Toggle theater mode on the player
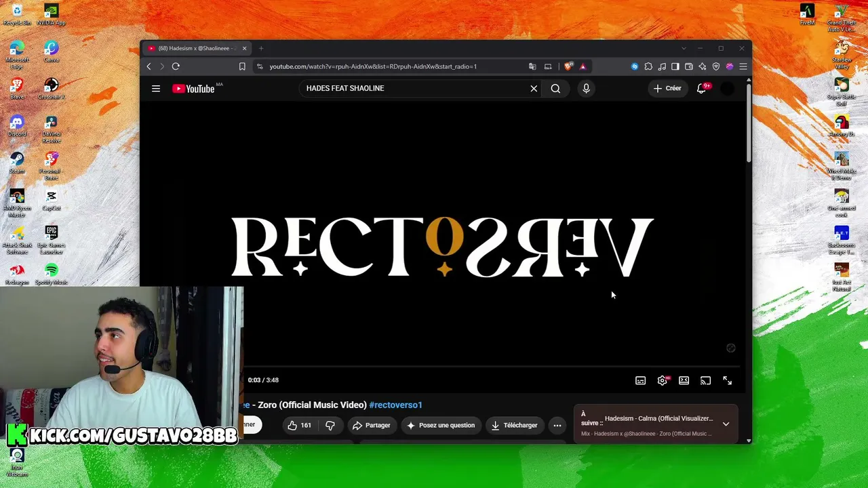868x488 pixels. [684, 381]
